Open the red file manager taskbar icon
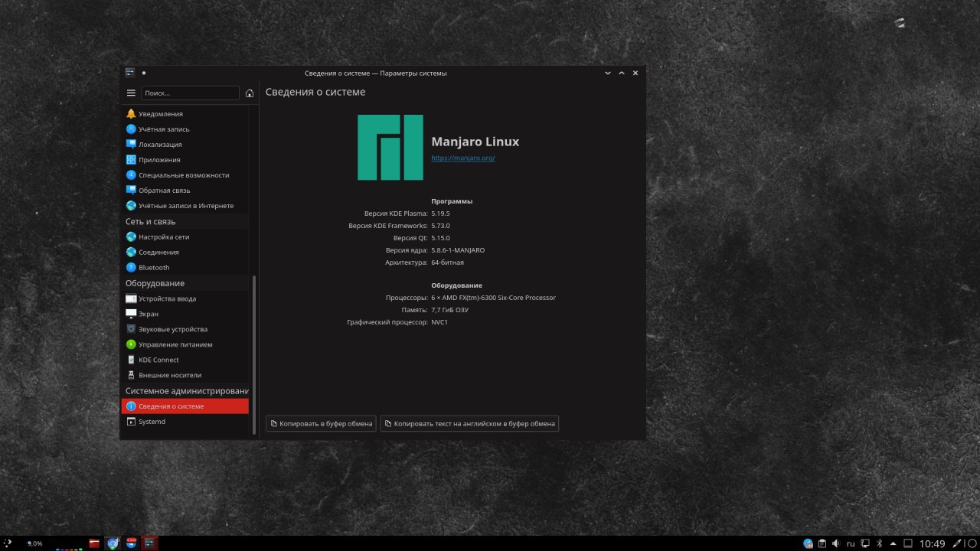 (95, 543)
